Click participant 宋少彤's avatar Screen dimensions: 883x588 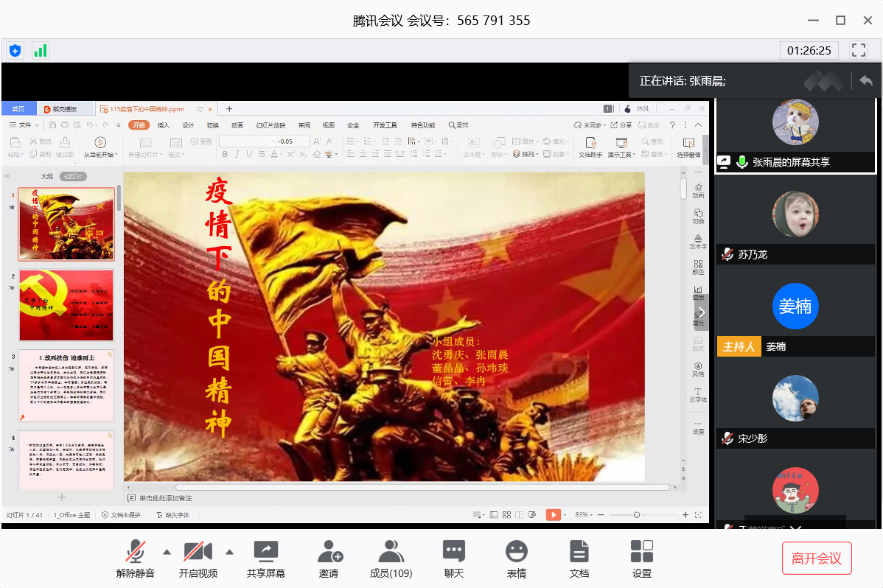pos(795,398)
